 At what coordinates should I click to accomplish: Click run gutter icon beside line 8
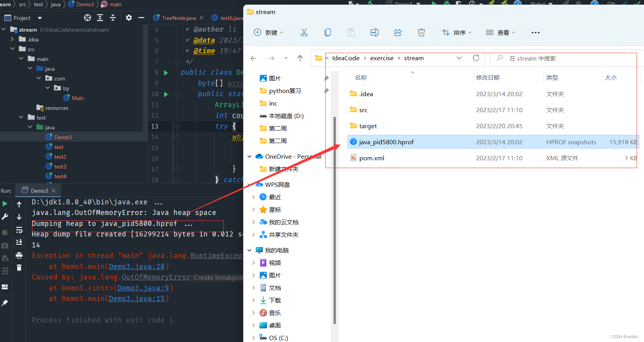[166, 73]
